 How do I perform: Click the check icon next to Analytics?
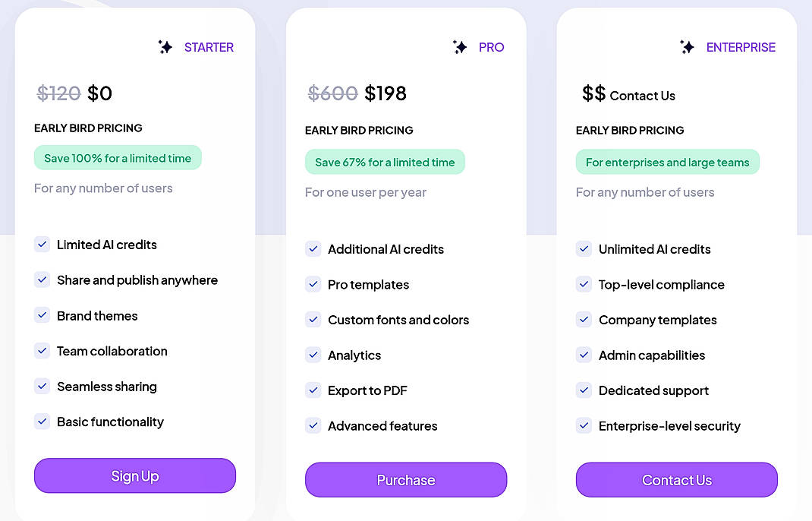point(313,355)
